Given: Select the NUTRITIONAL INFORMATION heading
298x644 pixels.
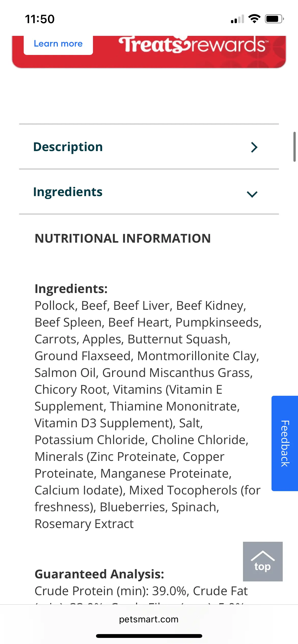Looking at the screenshot, I should pos(123,239).
